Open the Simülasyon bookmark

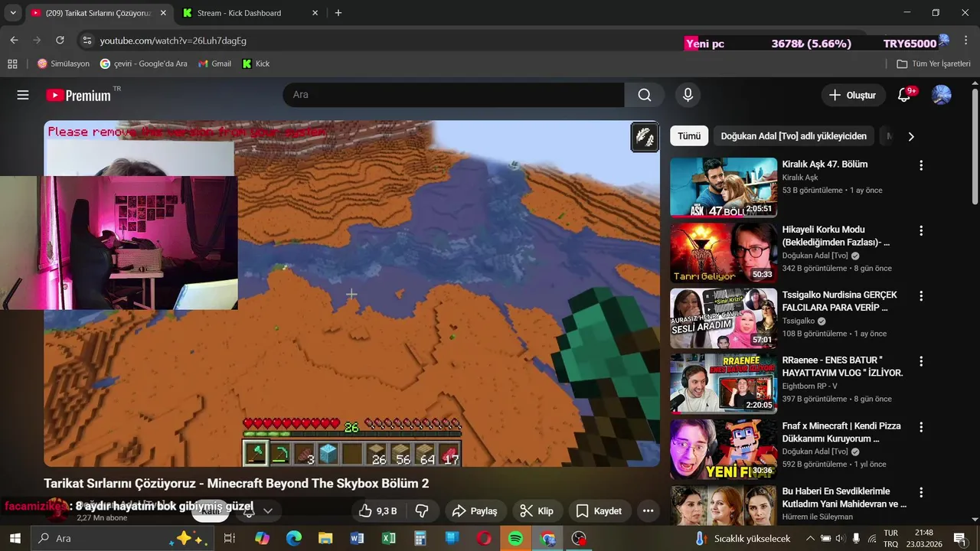64,64
